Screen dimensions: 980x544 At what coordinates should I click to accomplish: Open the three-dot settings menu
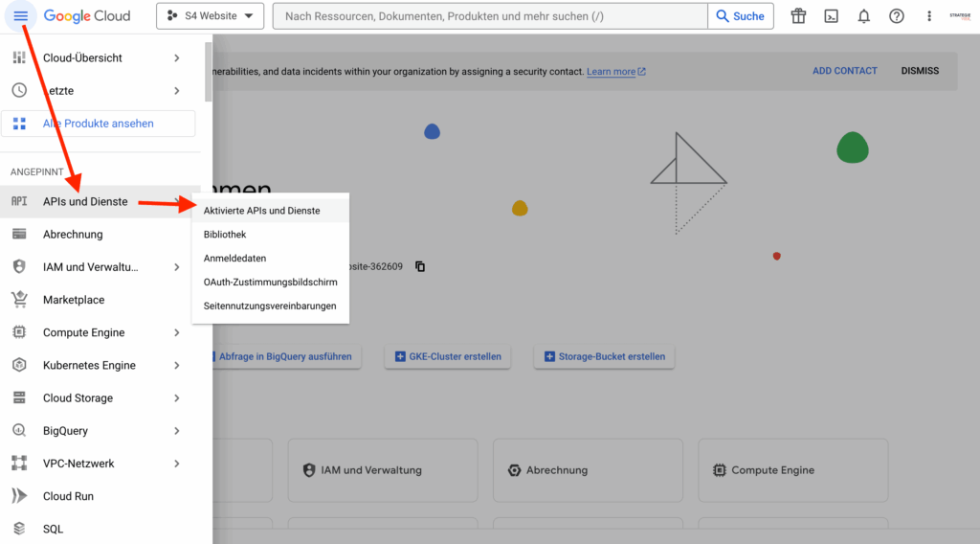928,16
